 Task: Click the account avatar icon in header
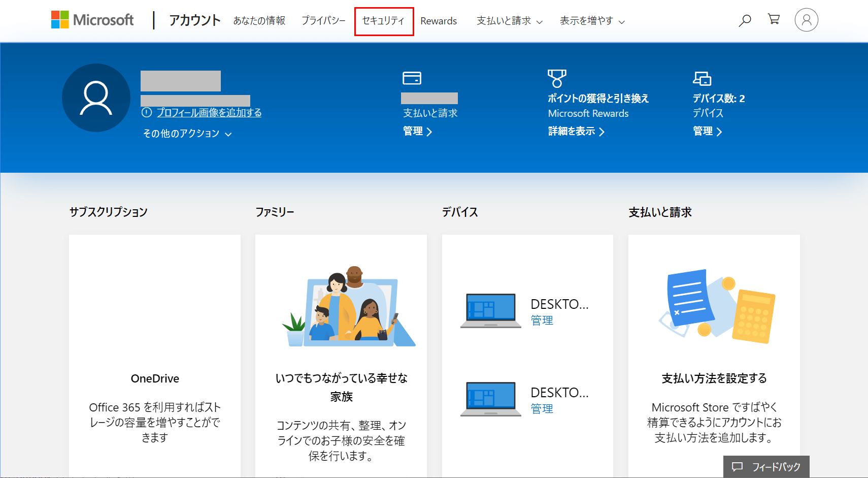(x=806, y=20)
